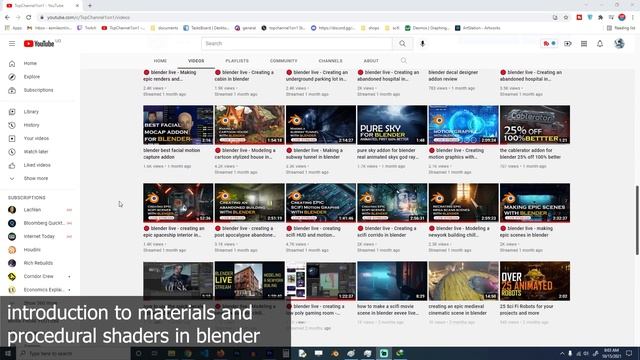The width and height of the screenshot is (640, 360).
Task: Search within the channel using the tab magnifier
Action: coord(404,61)
